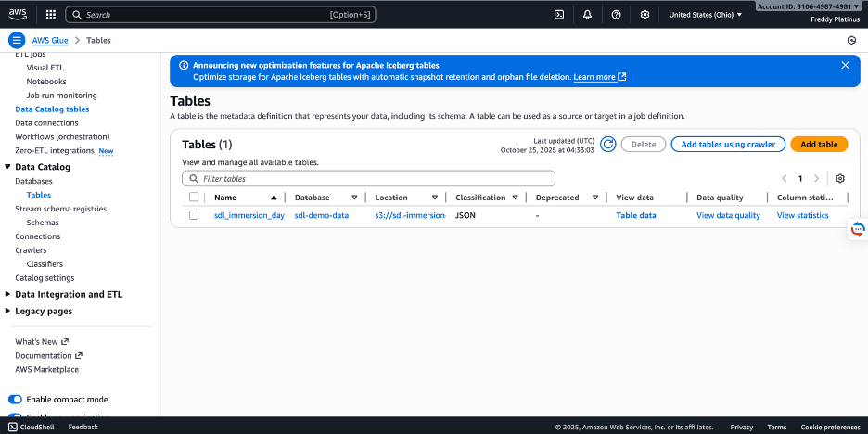868x434 pixels.
Task: Open the s3://sdl-immersion location link
Action: [410, 215]
